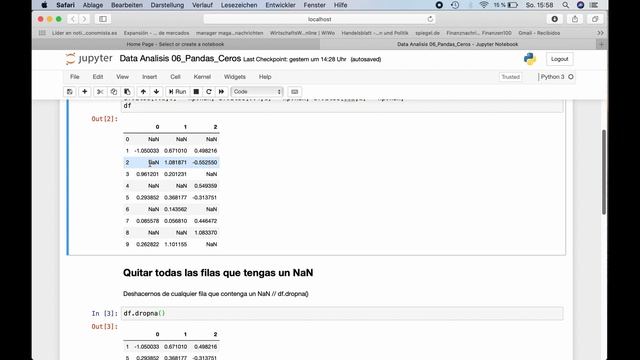Toggle the Safari sidebar button
Screen dimensions: 640x360
pyautogui.click(x=103, y=19)
